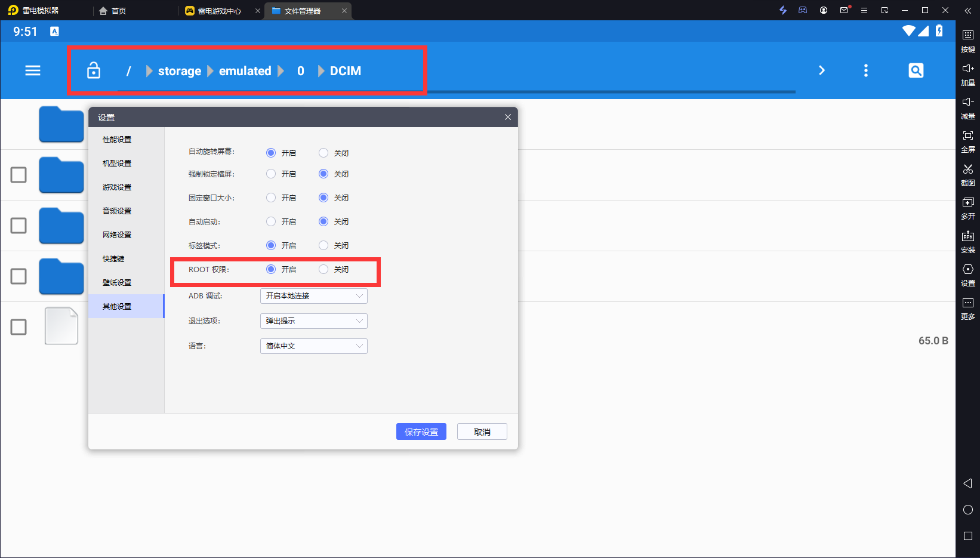Click the root lock icon in path bar

94,70
